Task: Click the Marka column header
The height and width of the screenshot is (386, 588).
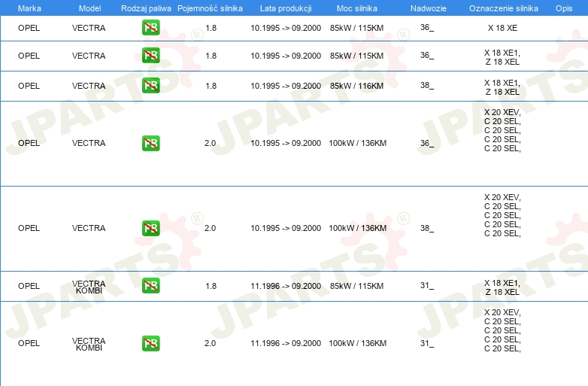Action: [29, 8]
